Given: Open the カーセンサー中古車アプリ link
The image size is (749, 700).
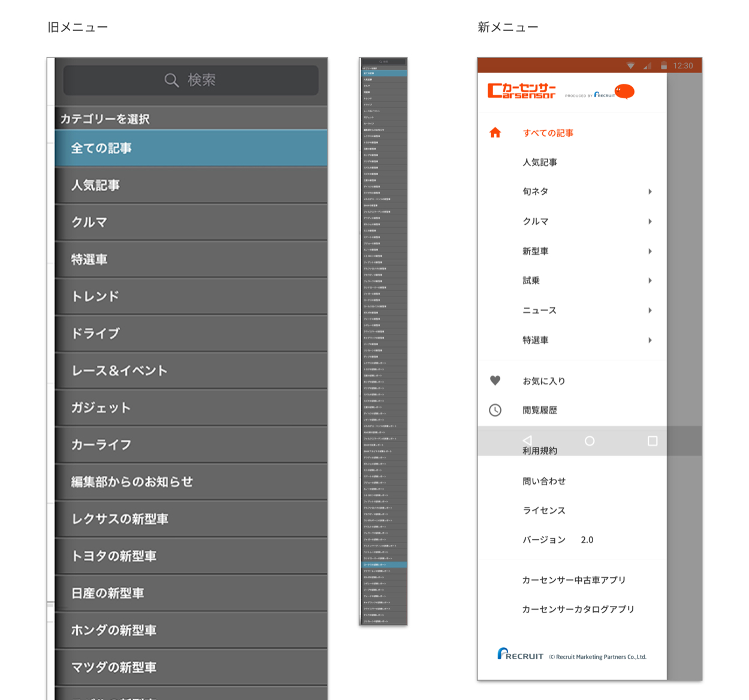Looking at the screenshot, I should pyautogui.click(x=573, y=580).
